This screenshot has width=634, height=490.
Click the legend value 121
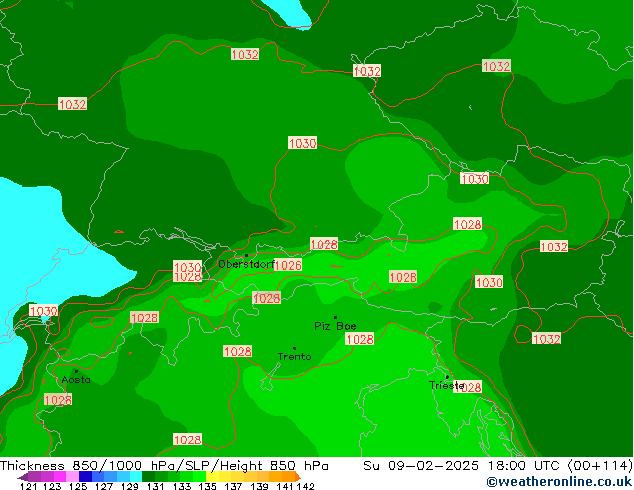point(28,486)
